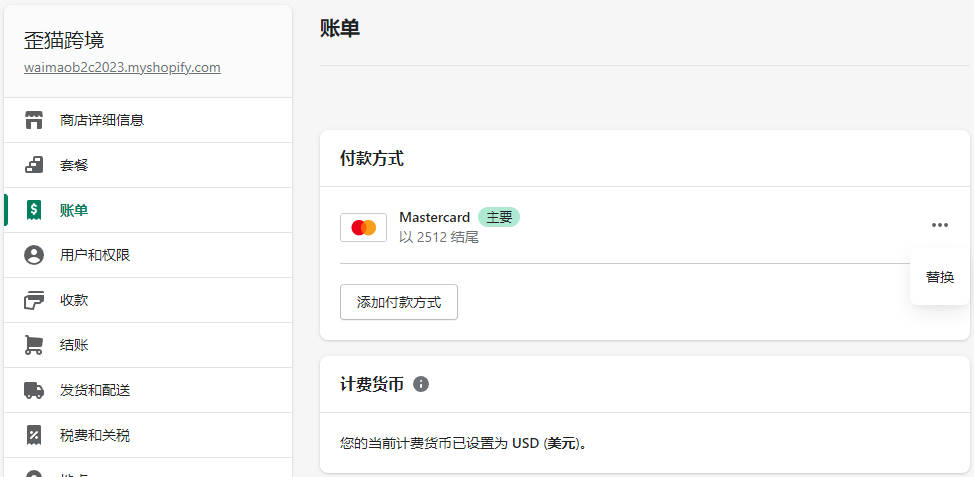Click the shipping and delivery truck icon
This screenshot has height=477, width=974.
point(34,390)
